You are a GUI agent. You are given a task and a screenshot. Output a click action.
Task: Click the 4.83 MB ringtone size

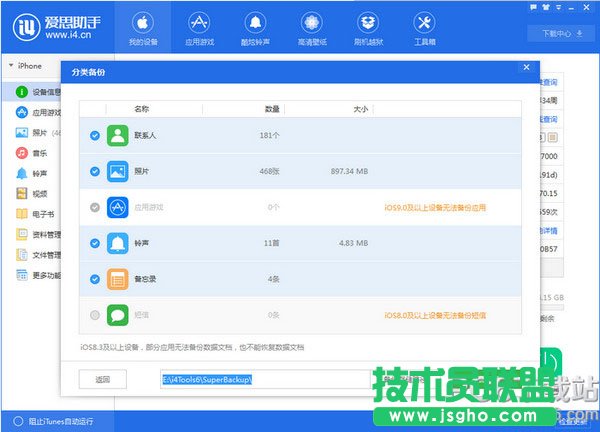click(x=354, y=243)
